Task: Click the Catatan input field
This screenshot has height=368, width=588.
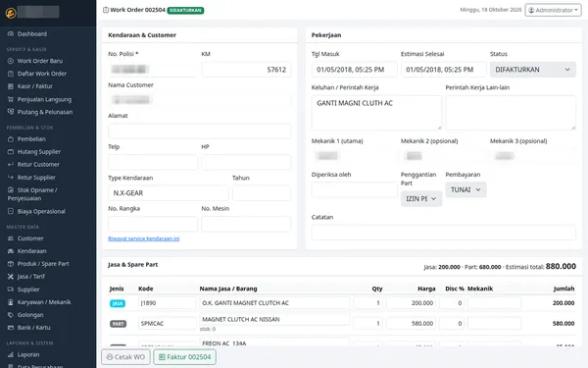Action: tap(444, 233)
